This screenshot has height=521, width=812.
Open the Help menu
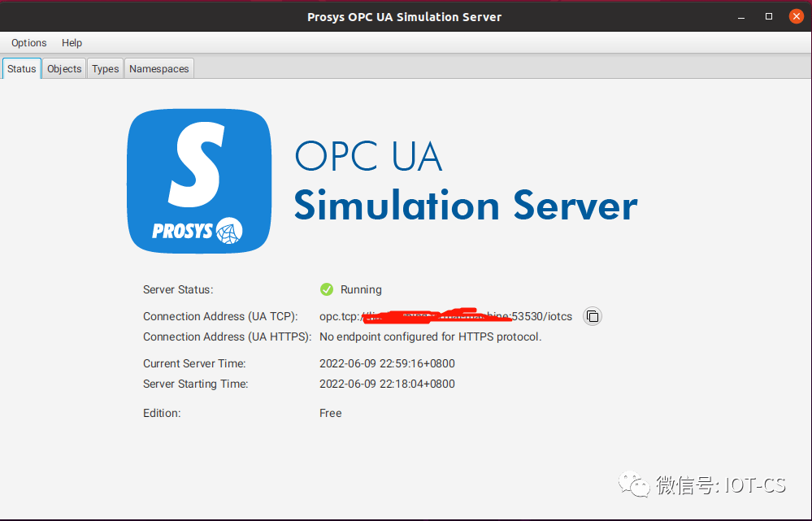coord(72,42)
